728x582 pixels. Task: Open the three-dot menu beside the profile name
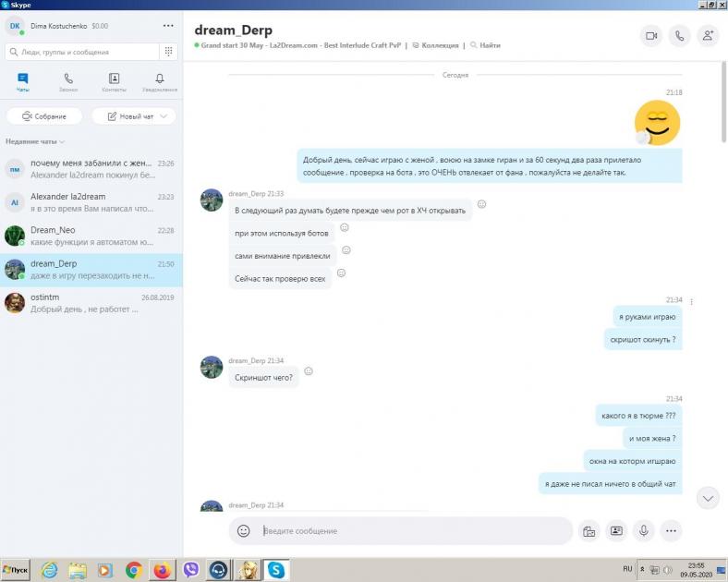pos(167,26)
